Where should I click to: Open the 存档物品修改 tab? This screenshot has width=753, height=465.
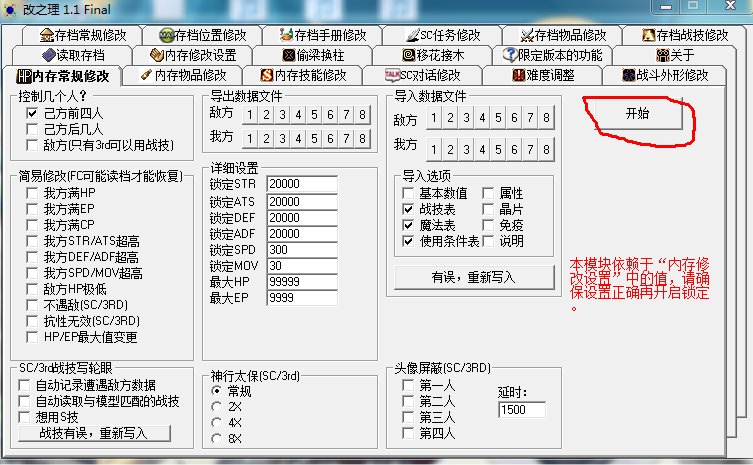[563, 35]
